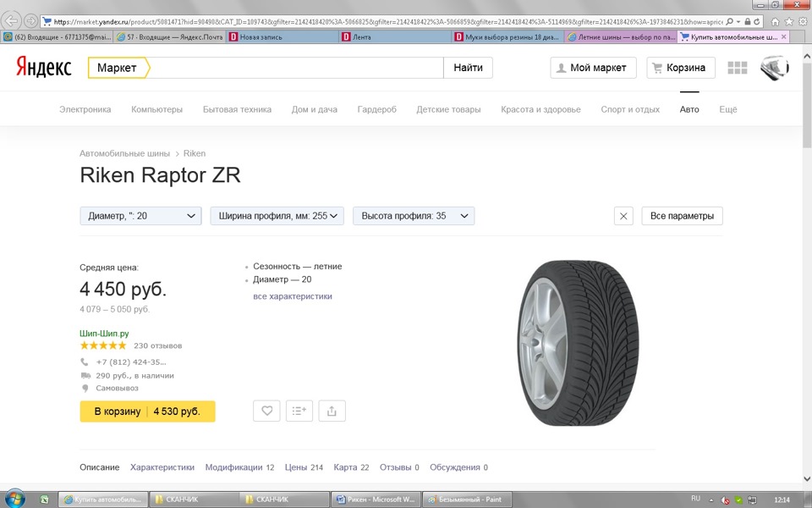Open the Yandex Market grid apps icon
The height and width of the screenshot is (508, 812).
pyautogui.click(x=738, y=68)
